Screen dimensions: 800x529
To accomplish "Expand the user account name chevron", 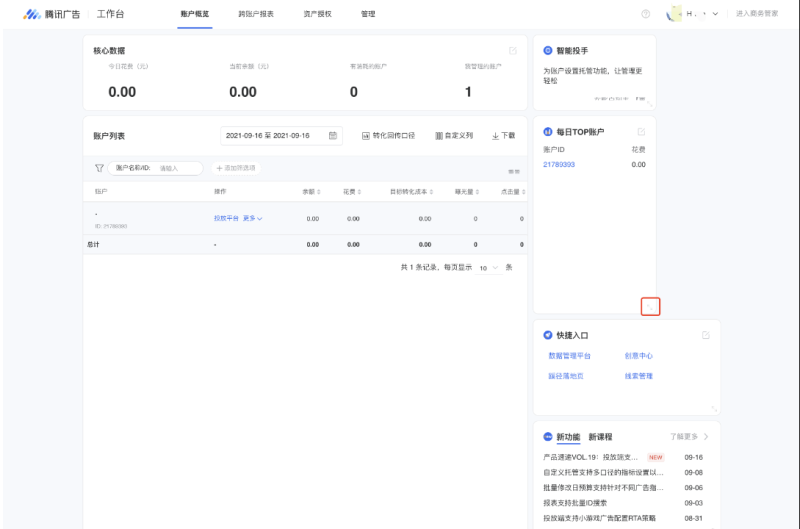I will click(715, 14).
